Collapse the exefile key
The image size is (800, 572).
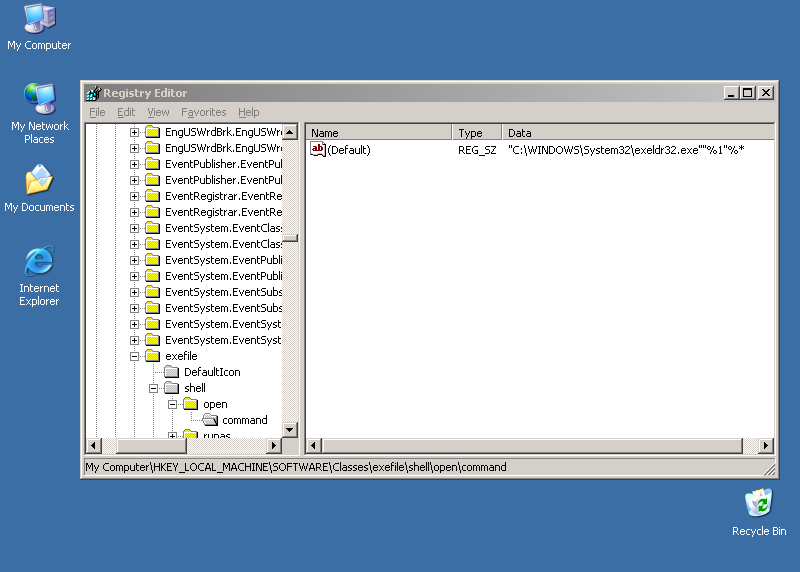(x=134, y=356)
